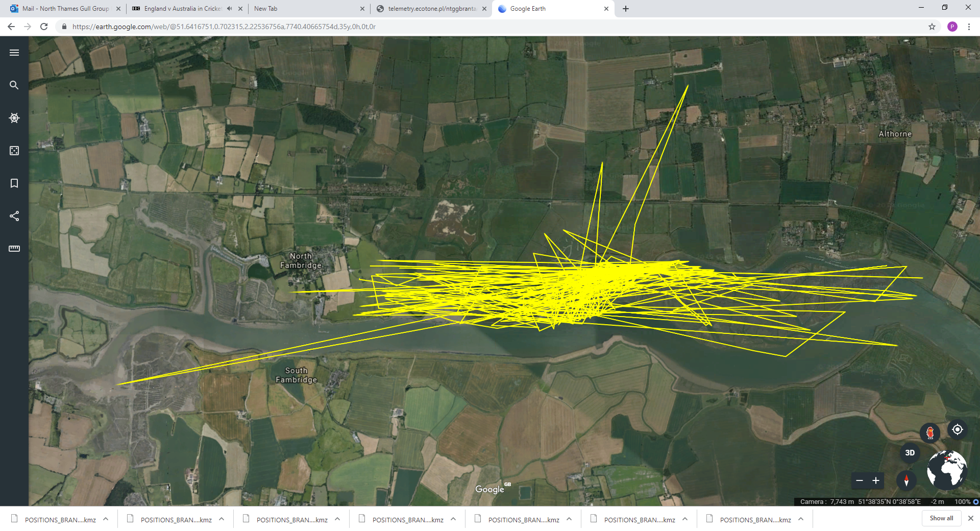Click the South Fambridge map label
This screenshot has width=980, height=531.
[x=296, y=375]
